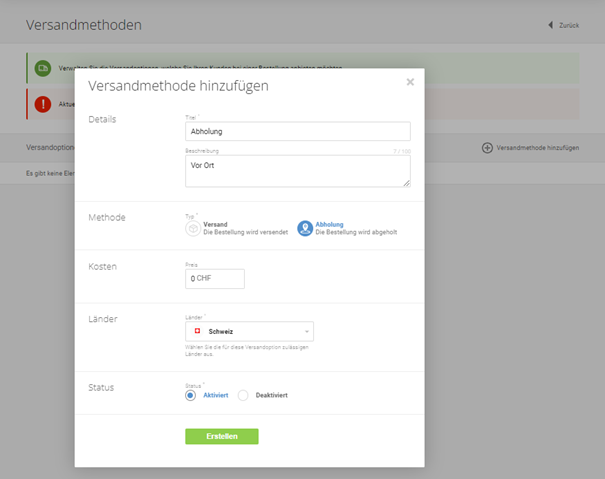Close the Versandmethode hinzufügen dialog
The width and height of the screenshot is (605, 479).
tap(410, 82)
